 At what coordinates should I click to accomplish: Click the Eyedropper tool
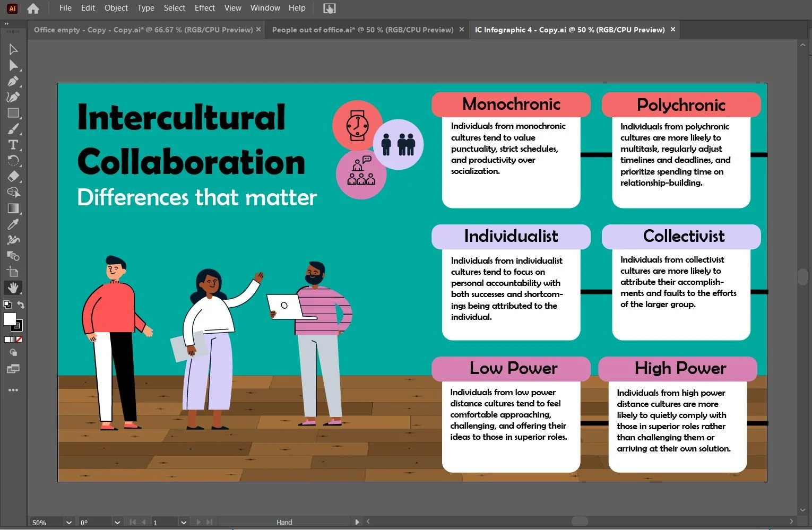[x=13, y=224]
